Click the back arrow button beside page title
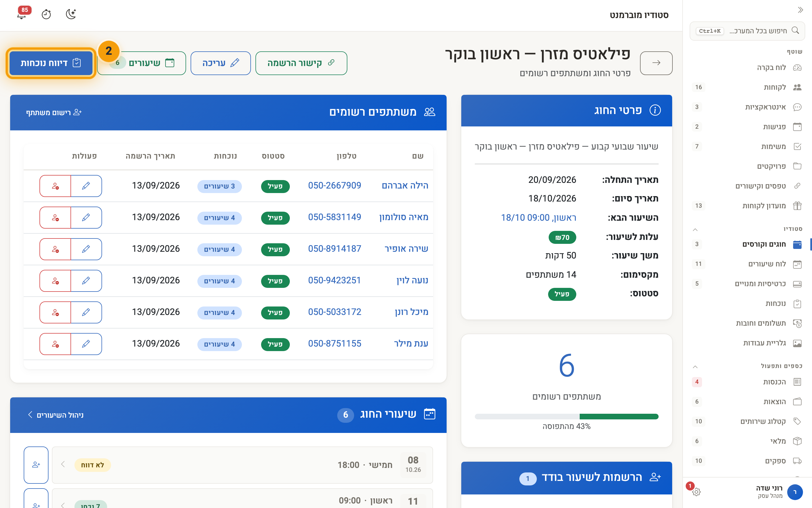Screen dimensions: 812x508 (x=656, y=63)
